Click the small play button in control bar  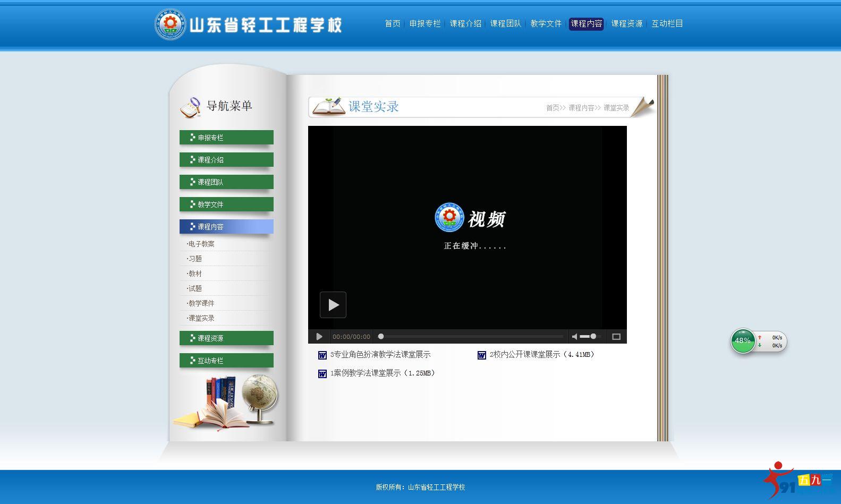[x=319, y=337]
